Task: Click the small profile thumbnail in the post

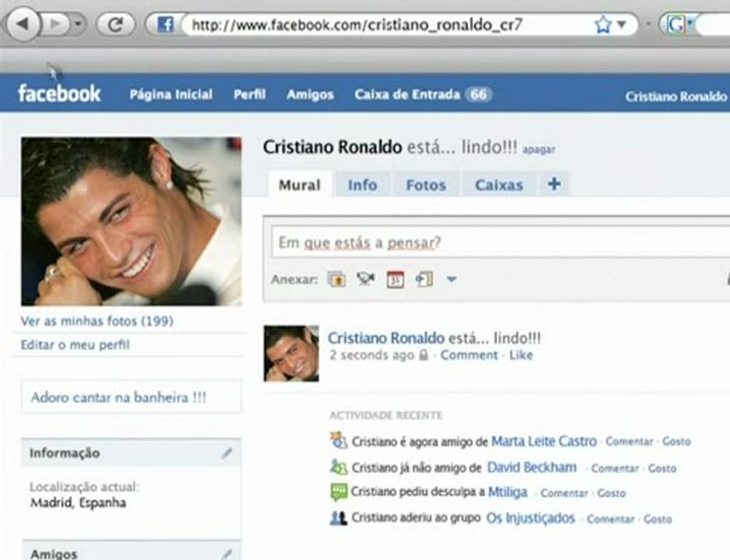Action: 292,354
